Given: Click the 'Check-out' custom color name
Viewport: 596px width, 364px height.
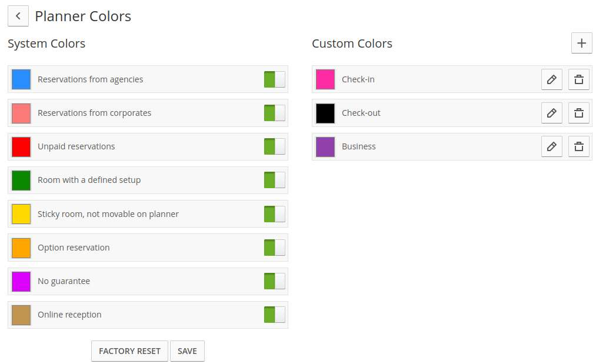Looking at the screenshot, I should pos(361,113).
